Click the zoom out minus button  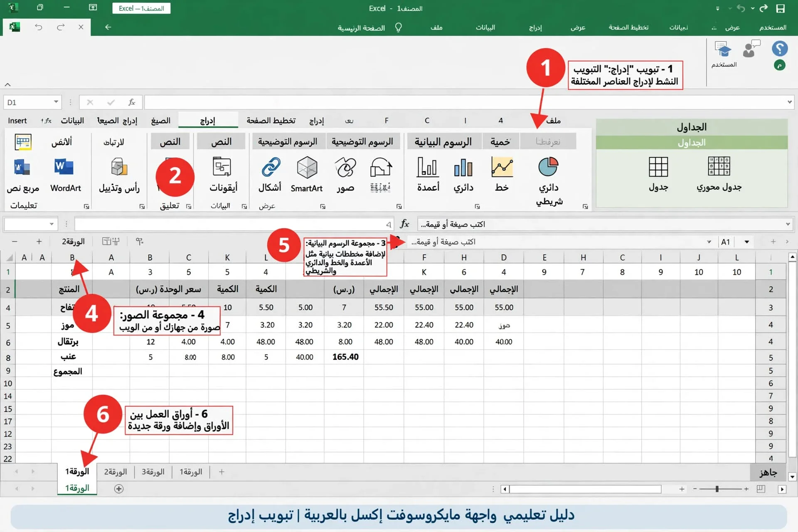pyautogui.click(x=695, y=489)
